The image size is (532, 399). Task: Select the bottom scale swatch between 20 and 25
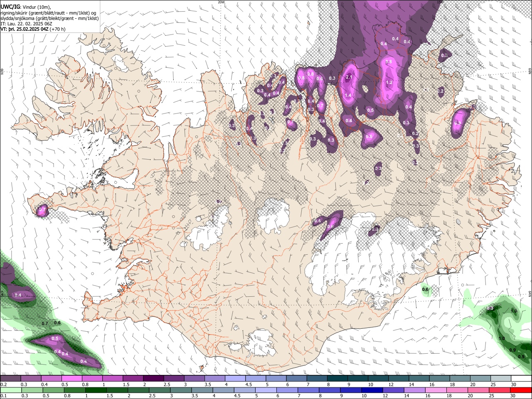tap(479, 390)
